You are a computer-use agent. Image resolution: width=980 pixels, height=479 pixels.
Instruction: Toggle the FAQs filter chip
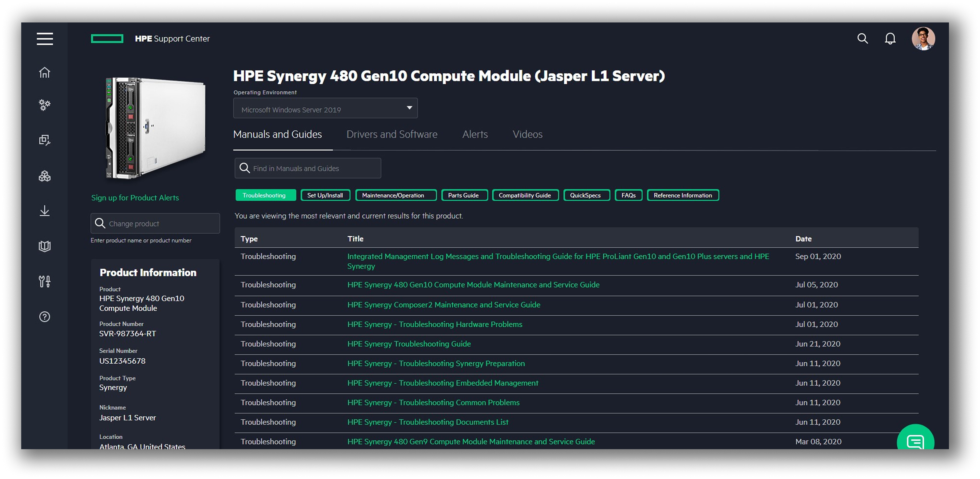point(628,195)
